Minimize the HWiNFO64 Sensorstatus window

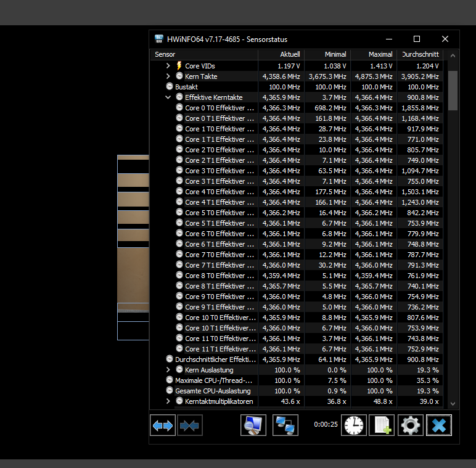click(x=389, y=39)
